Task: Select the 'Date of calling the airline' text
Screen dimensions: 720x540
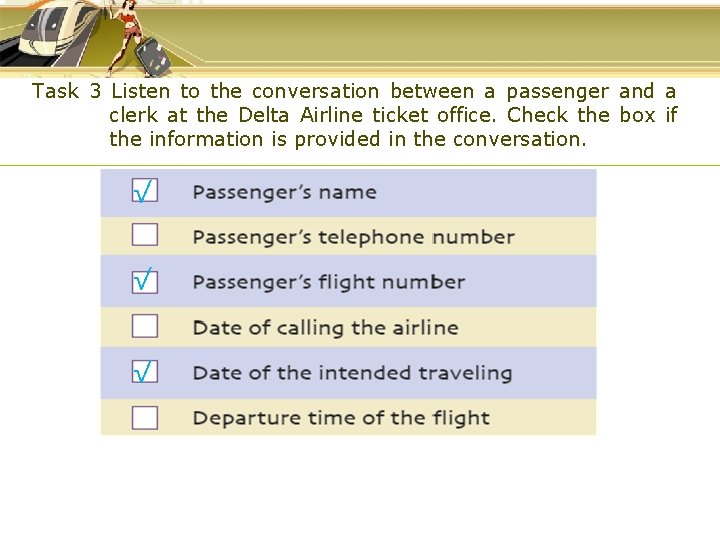Action: (325, 327)
